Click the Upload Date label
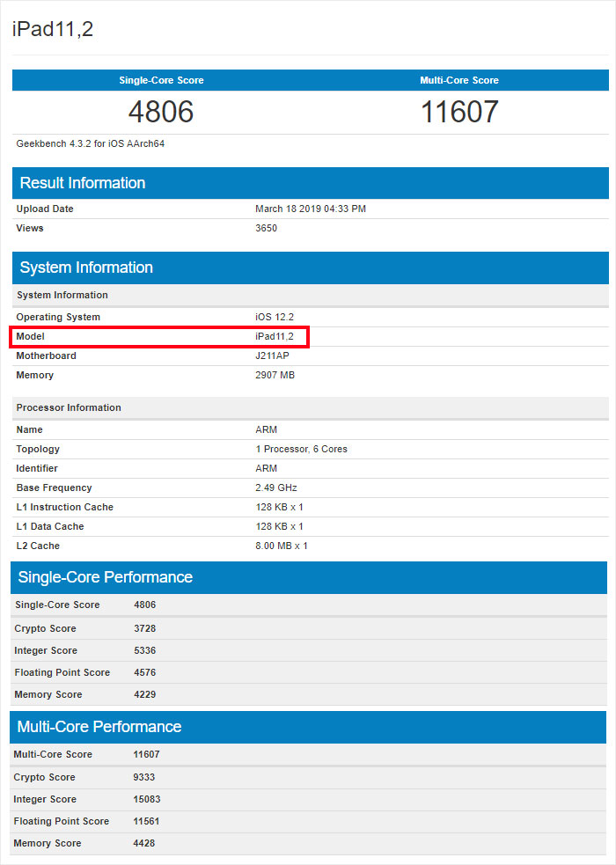 pos(45,209)
